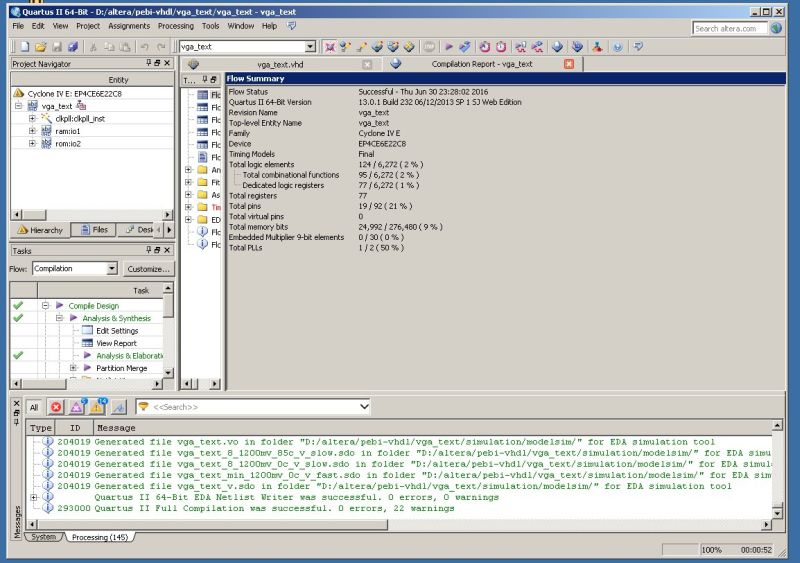Close the Compilation Report tab with red X
This screenshot has width=800, height=563.
[x=569, y=64]
